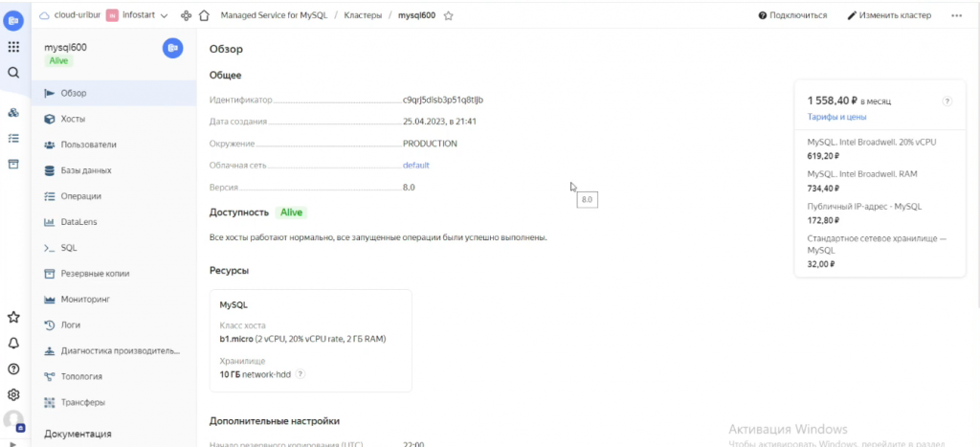Click the mysql600 breadcrumb
The height and width of the screenshot is (447, 980).
tap(417, 15)
